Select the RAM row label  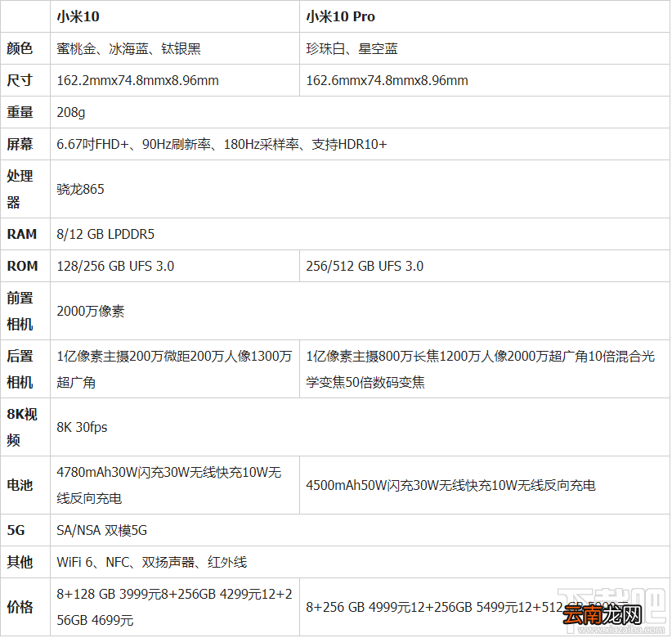(x=22, y=234)
